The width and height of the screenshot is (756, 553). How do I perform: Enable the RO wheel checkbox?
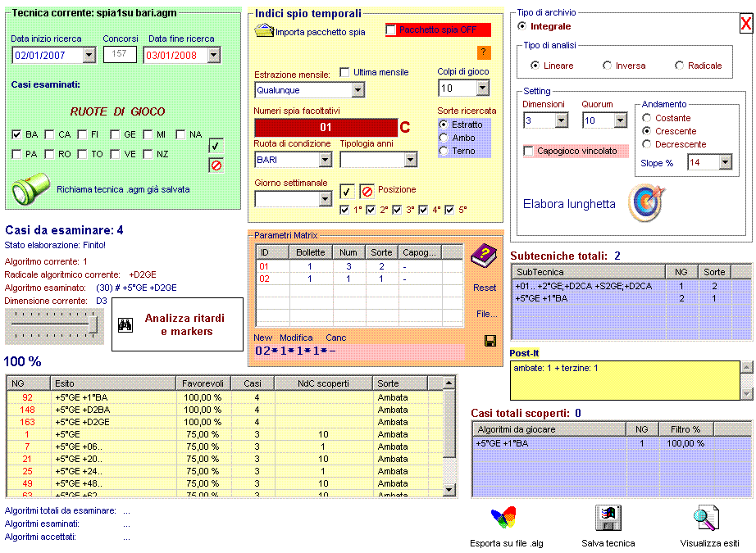click(x=49, y=154)
